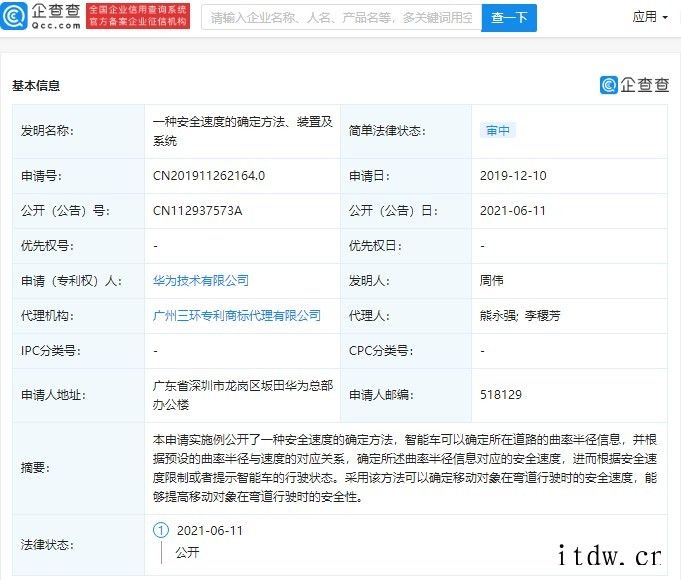Click inventor name 周伟
The image size is (681, 580).
pos(491,281)
